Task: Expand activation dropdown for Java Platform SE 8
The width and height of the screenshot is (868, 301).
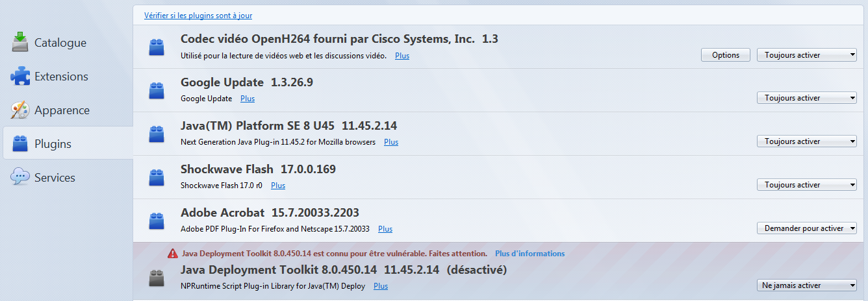Action: [x=807, y=141]
